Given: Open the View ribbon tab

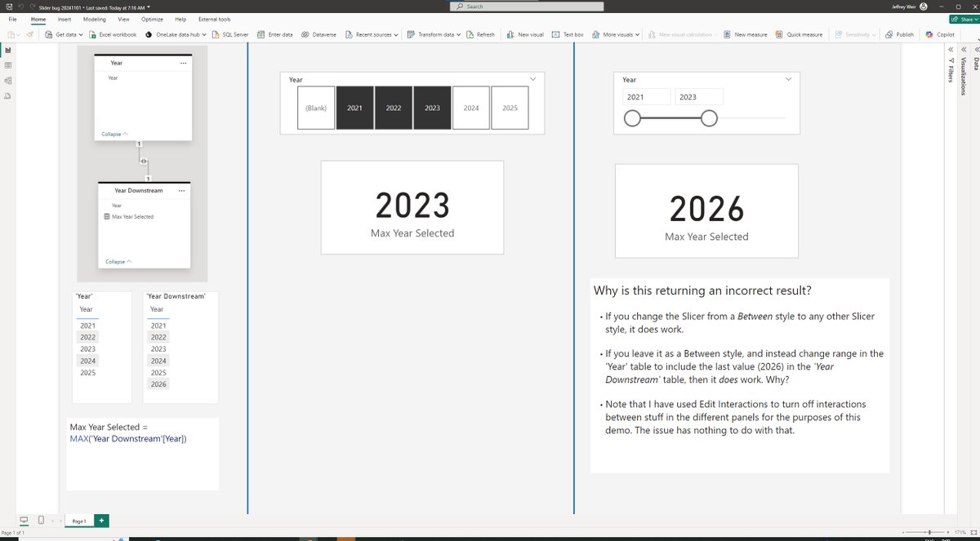Looking at the screenshot, I should [x=123, y=19].
